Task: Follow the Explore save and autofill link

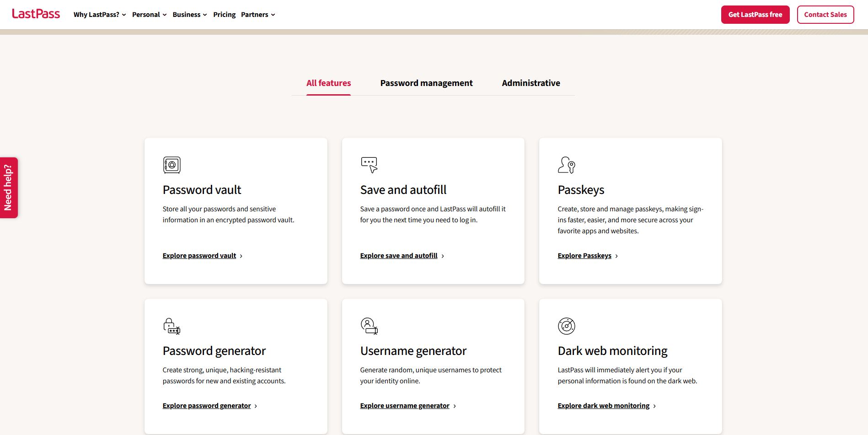Action: pyautogui.click(x=399, y=256)
